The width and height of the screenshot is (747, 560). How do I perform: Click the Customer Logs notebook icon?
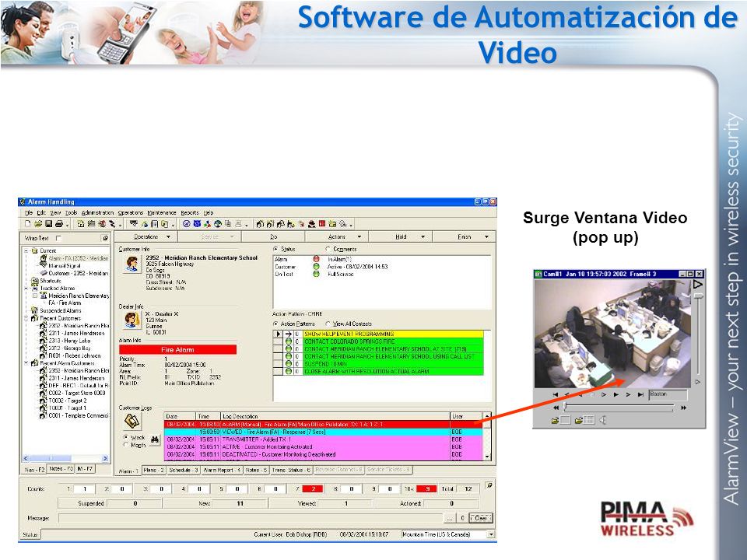pyautogui.click(x=132, y=421)
